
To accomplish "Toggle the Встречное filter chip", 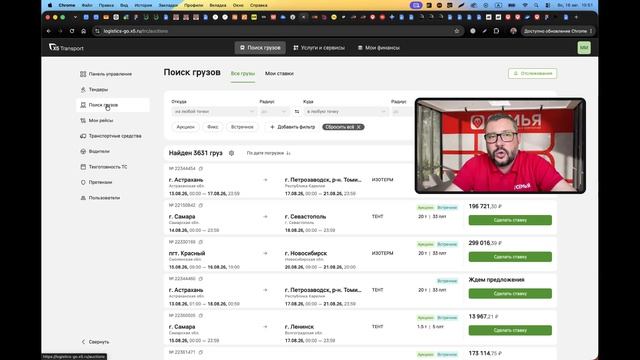I will (x=242, y=127).
